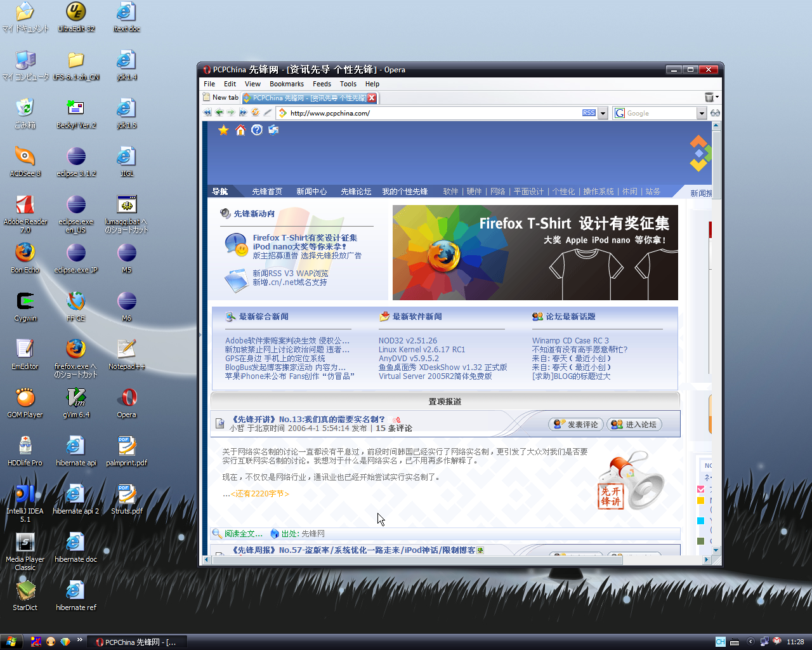
Task: Click the Firefox T-Shirt banner image
Action: (x=535, y=253)
